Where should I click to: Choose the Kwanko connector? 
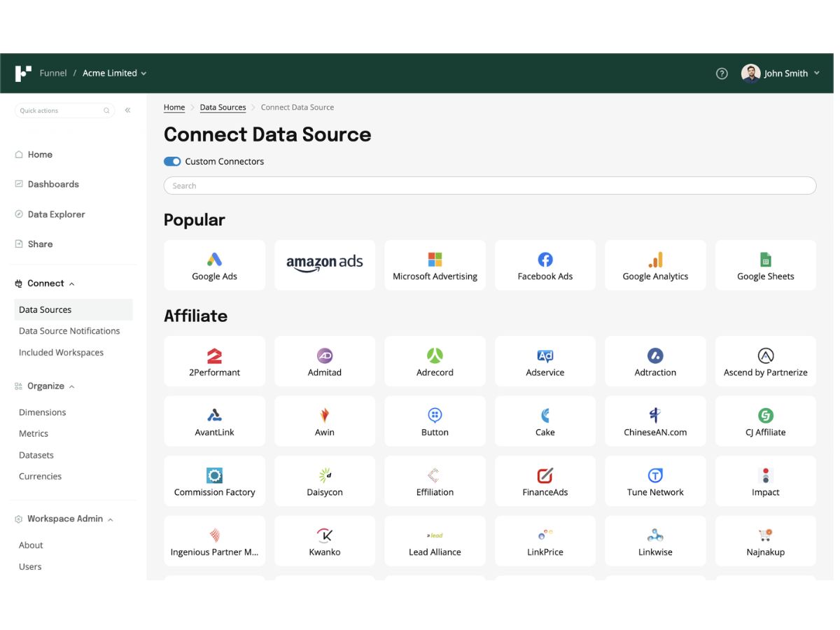(x=325, y=541)
